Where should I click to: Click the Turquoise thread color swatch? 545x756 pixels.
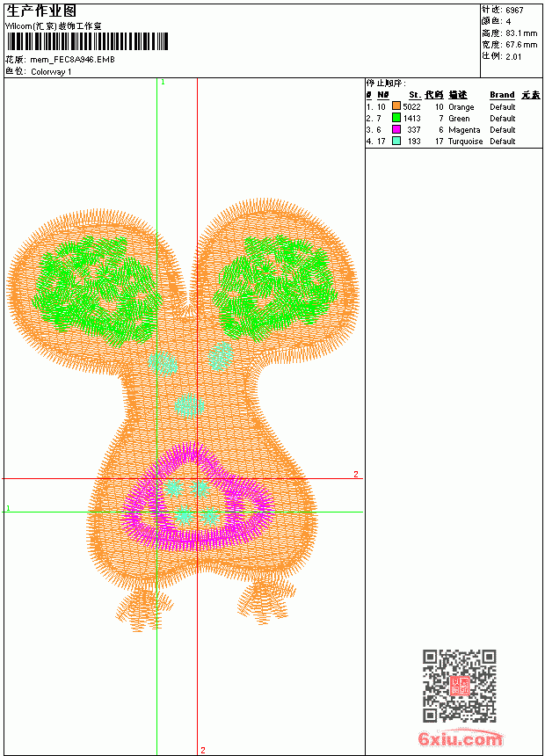(x=396, y=141)
